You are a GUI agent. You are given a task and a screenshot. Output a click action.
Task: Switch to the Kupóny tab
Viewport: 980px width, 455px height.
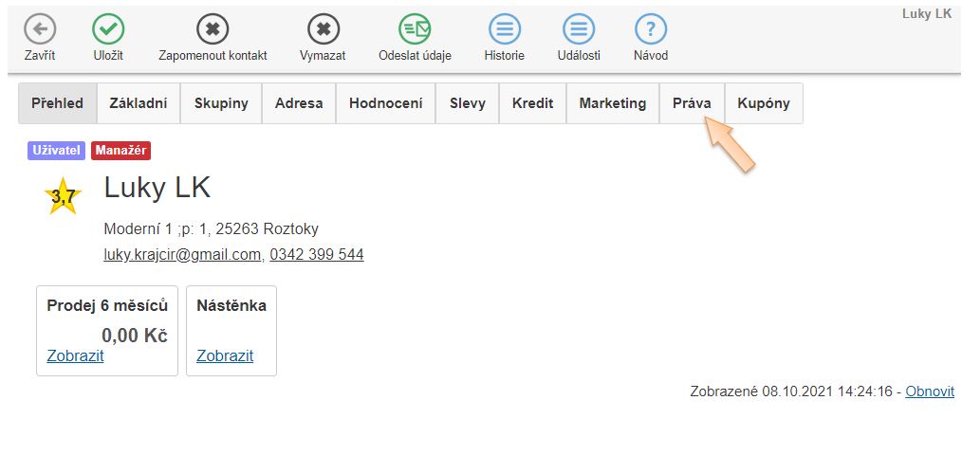coord(764,103)
